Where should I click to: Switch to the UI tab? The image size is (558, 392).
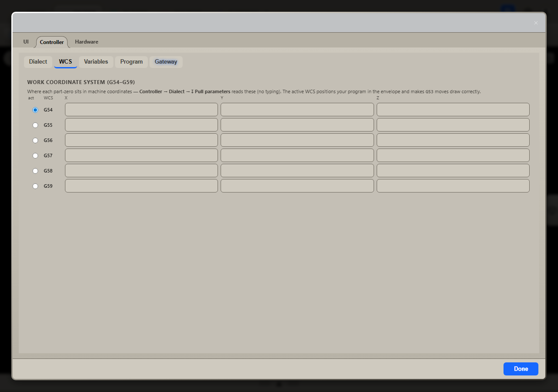pos(26,42)
